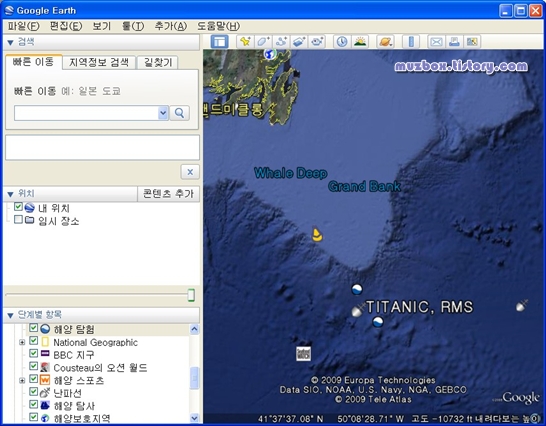Show historical imagery clock icon
Image resolution: width=546 pixels, height=426 pixels.
point(342,42)
